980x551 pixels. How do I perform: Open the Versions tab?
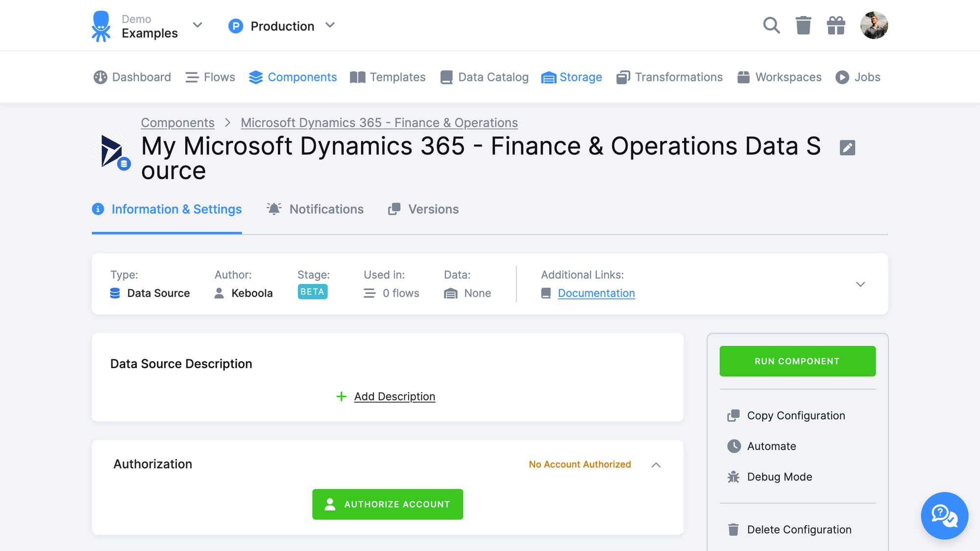tap(433, 209)
